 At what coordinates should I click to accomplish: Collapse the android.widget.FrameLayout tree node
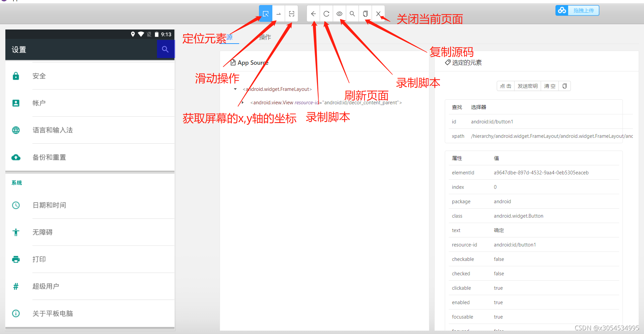235,89
